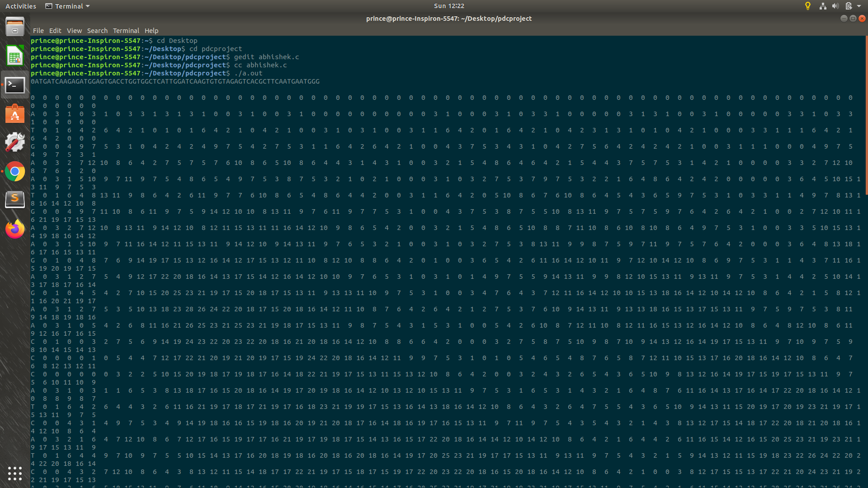Open the clipboard indicator in the system tray
The image size is (868, 488).
(x=849, y=6)
